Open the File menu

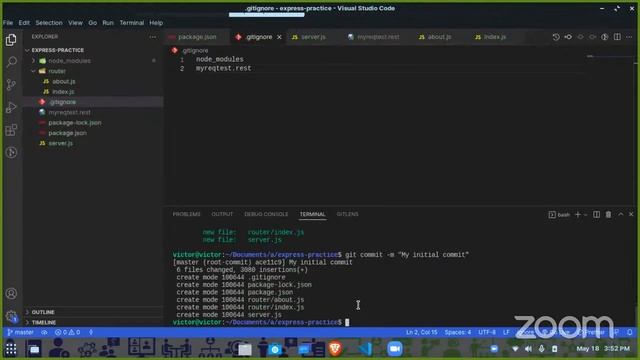click(x=8, y=23)
